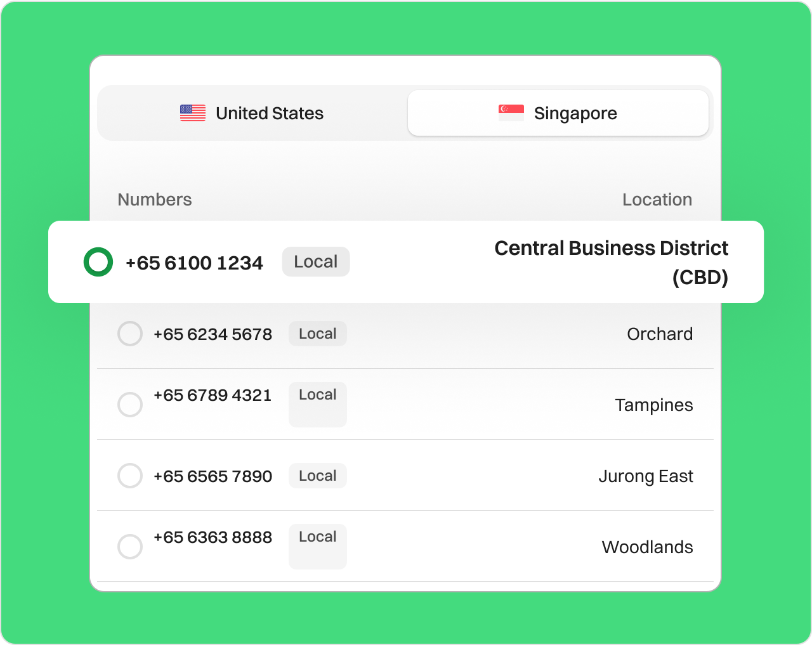Pick the radio button for +65 6789 4321

[x=130, y=405]
